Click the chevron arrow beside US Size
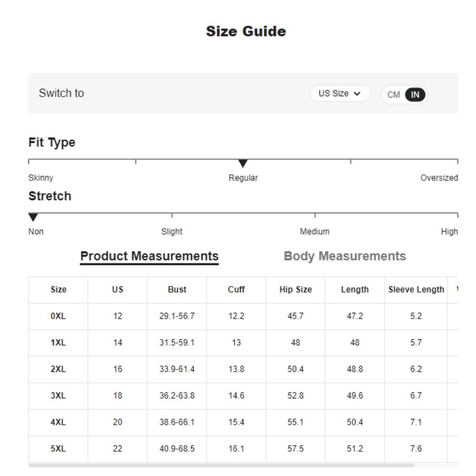The image size is (476, 476). click(x=357, y=94)
